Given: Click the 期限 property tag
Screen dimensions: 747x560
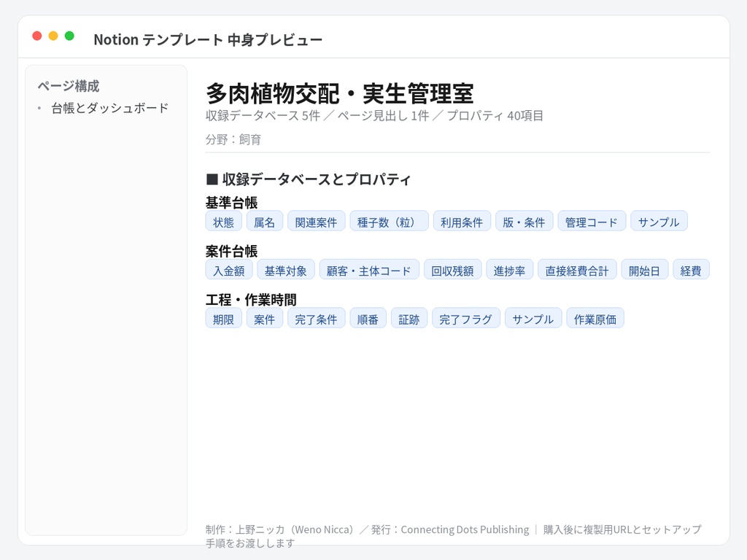Looking at the screenshot, I should [223, 318].
